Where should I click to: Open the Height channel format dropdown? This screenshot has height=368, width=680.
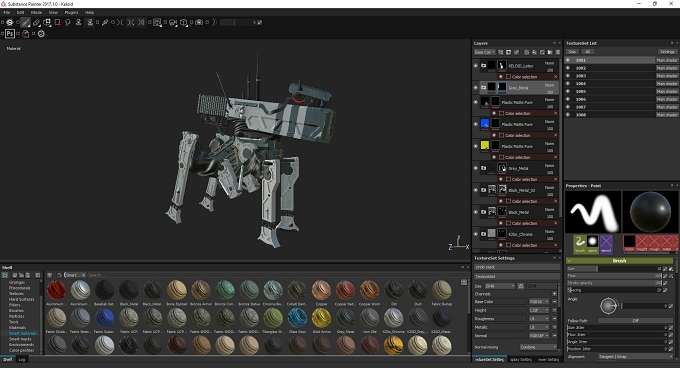tap(539, 310)
